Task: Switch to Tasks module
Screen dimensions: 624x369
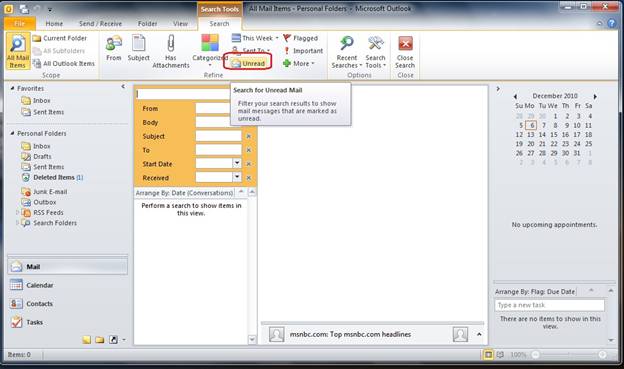Action: click(68, 322)
